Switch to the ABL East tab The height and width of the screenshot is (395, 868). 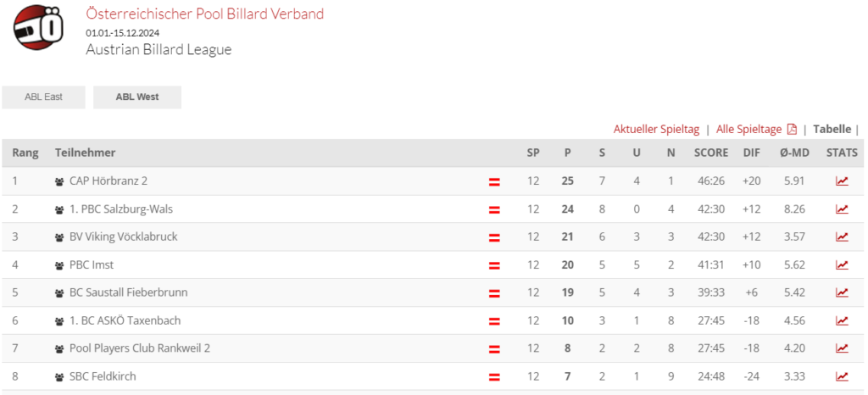point(44,97)
